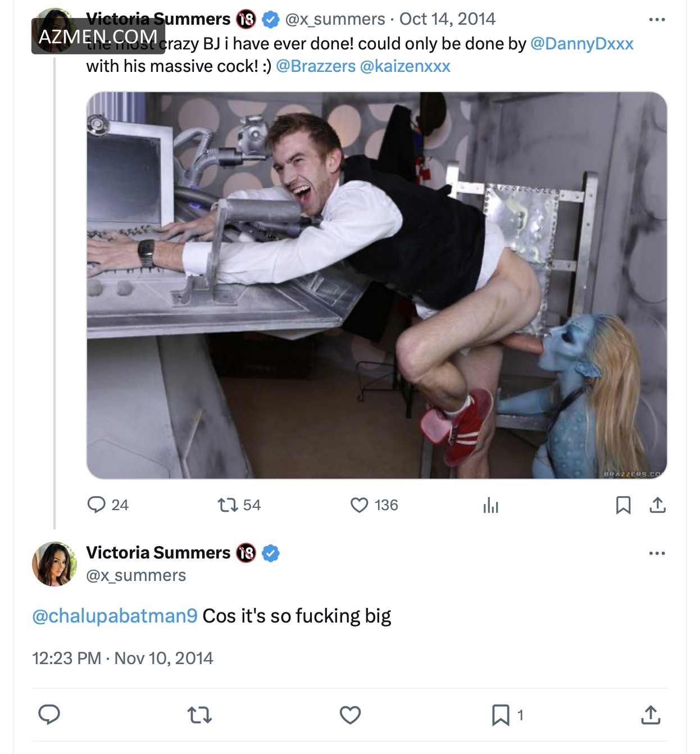Toggle like on the Nov 10 reply tweet
Image resolution: width=700 pixels, height=754 pixels.
point(350,715)
